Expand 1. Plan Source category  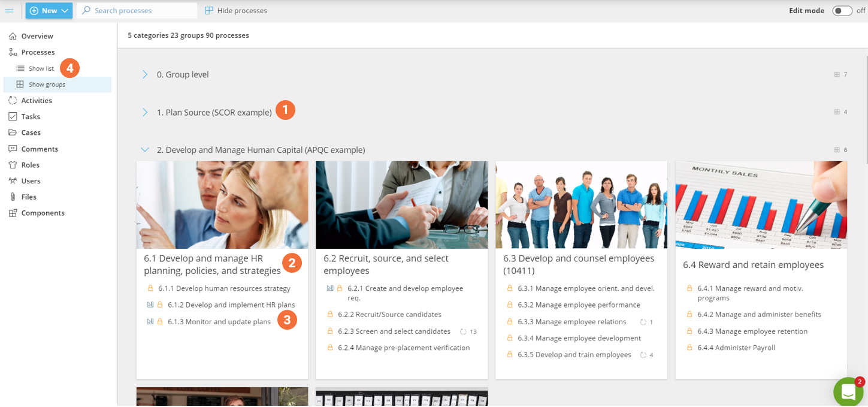(145, 112)
